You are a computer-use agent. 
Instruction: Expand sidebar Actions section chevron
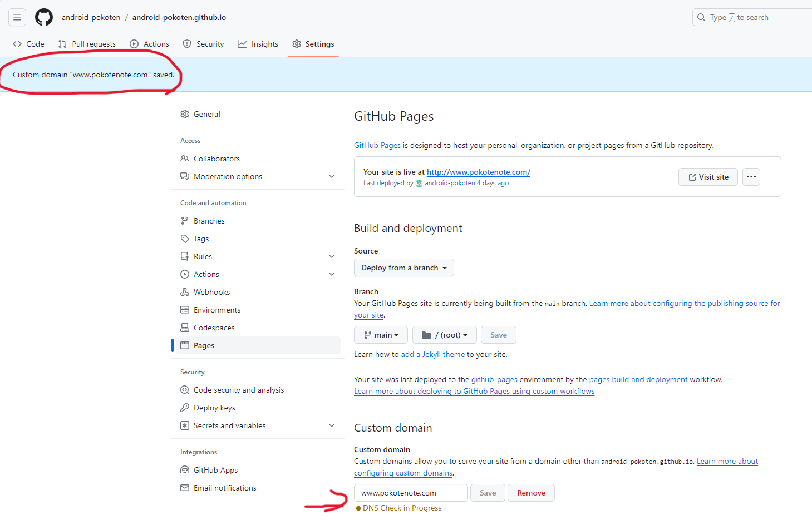coord(332,274)
